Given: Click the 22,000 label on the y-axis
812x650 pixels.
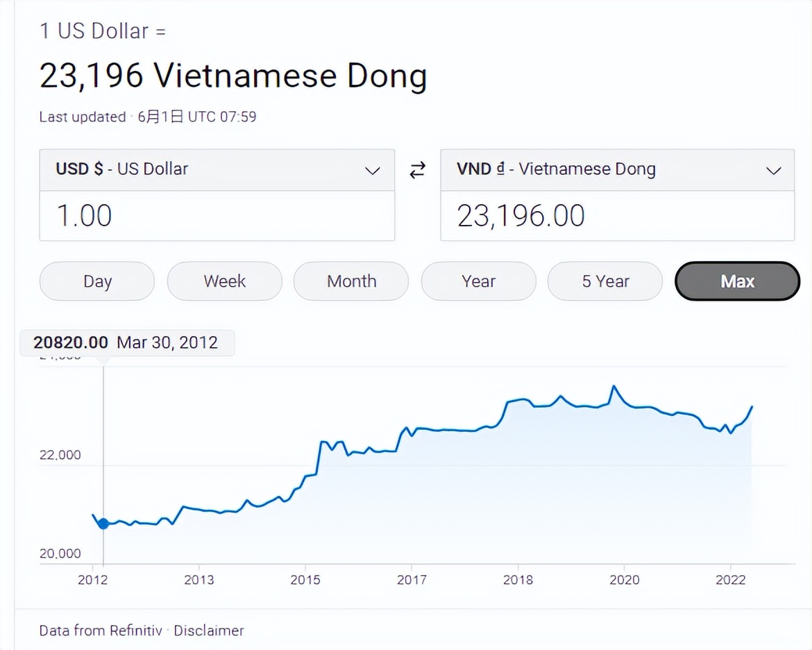Looking at the screenshot, I should [x=60, y=455].
